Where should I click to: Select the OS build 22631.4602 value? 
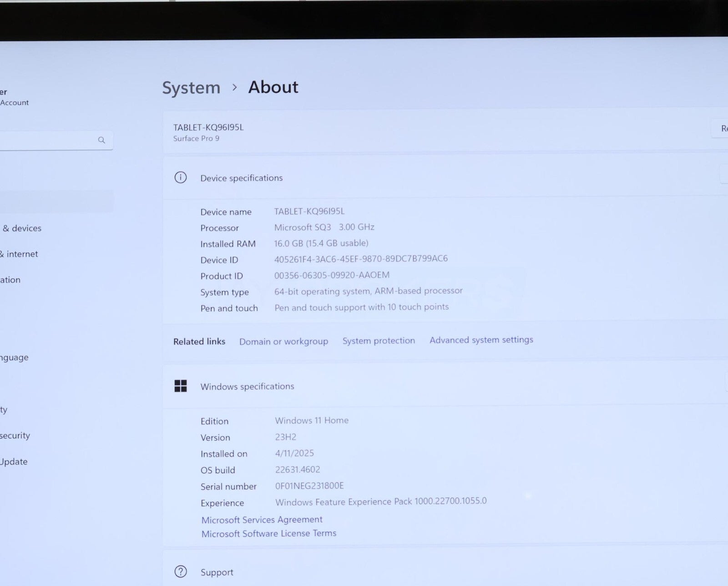(x=298, y=470)
